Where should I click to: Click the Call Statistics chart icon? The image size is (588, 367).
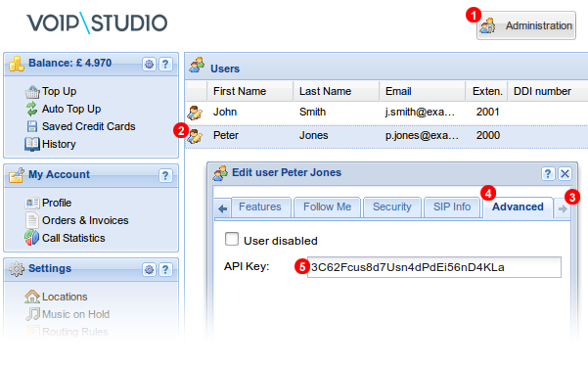tap(32, 238)
